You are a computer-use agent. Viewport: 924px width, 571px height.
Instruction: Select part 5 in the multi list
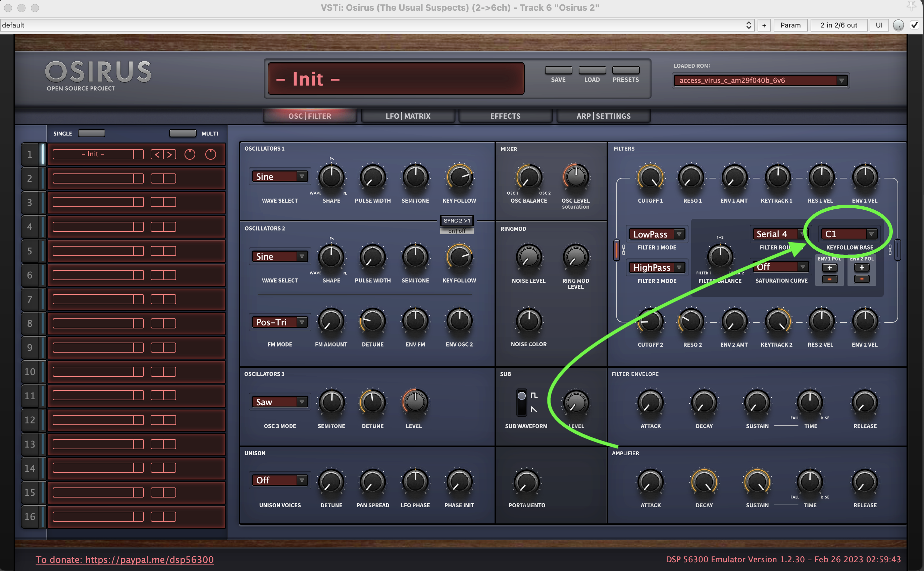click(30, 251)
